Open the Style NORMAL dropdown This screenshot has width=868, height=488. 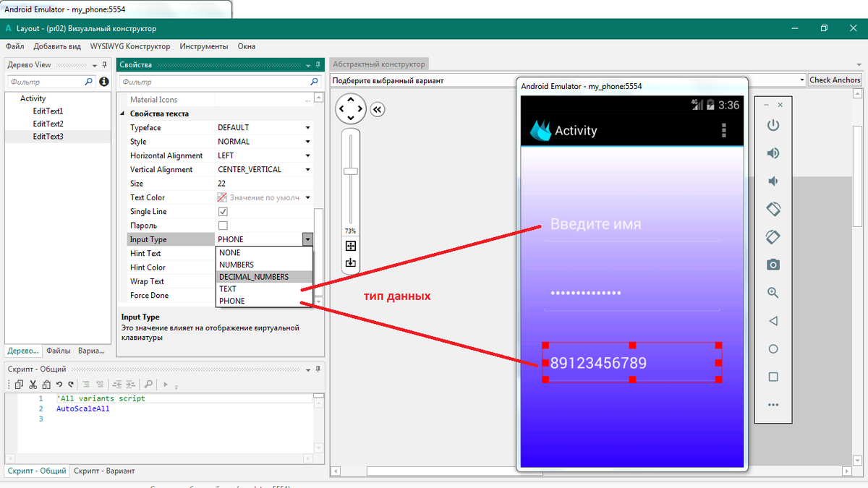tap(307, 142)
